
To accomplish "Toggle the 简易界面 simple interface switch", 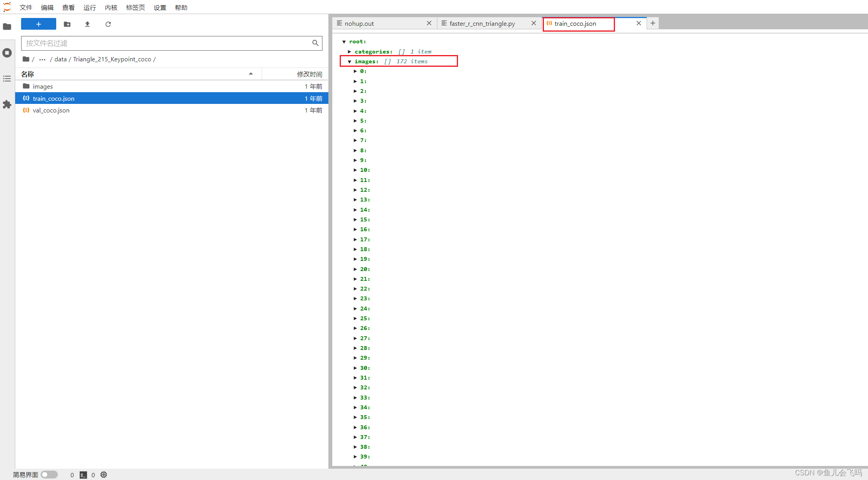I will (49, 475).
